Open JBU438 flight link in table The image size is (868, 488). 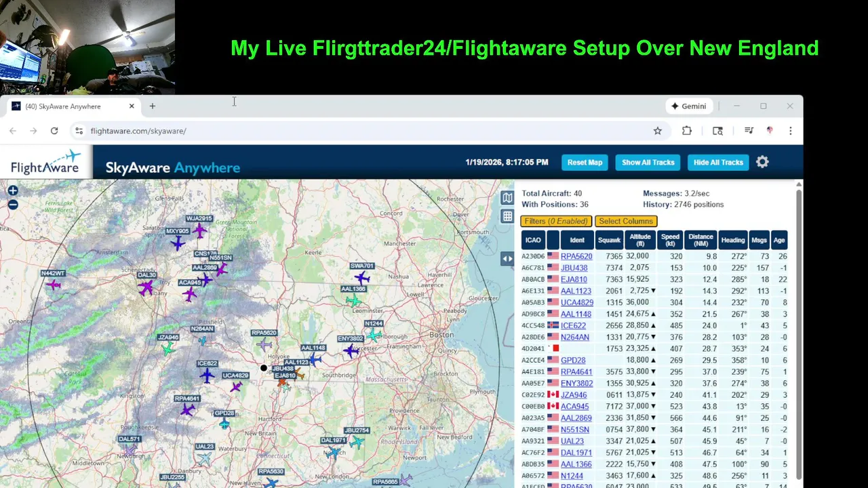[574, 268]
